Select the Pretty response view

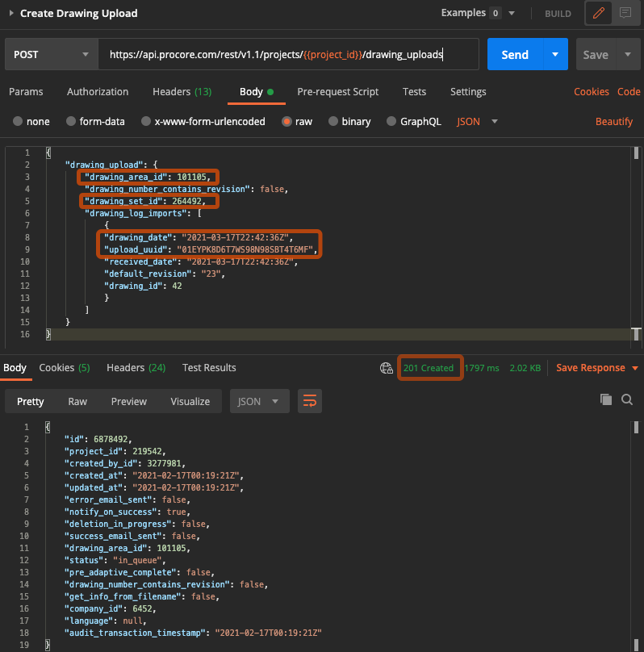(x=31, y=401)
